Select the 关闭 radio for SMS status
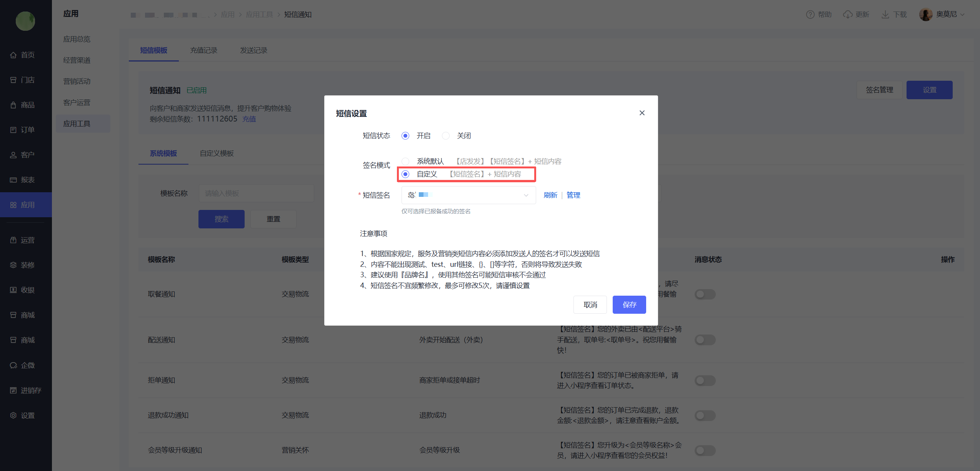This screenshot has height=471, width=980. [x=445, y=136]
